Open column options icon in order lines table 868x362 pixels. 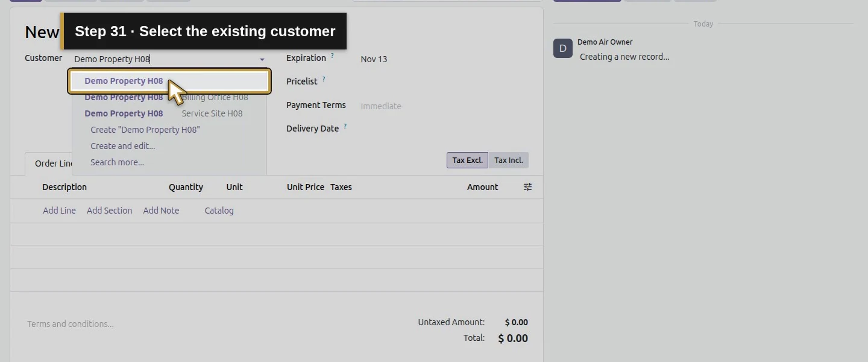527,187
